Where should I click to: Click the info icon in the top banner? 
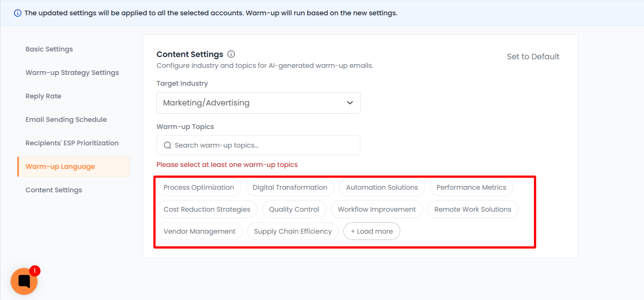18,13
